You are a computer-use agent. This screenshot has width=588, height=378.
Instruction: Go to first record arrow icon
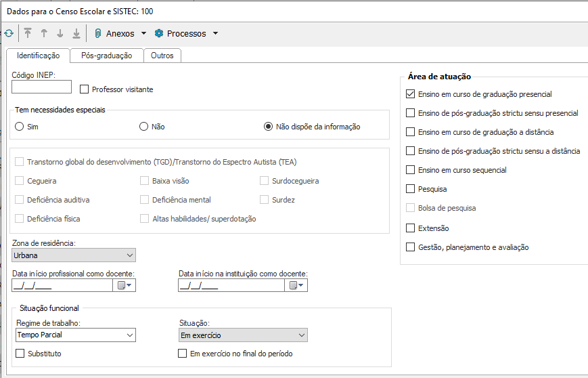tap(28, 33)
